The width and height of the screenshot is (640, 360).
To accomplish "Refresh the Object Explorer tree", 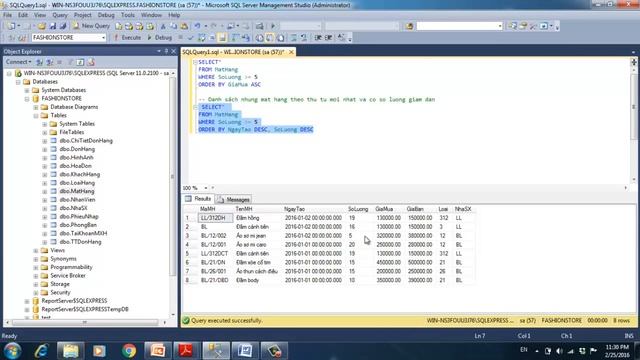I will pos(80,62).
